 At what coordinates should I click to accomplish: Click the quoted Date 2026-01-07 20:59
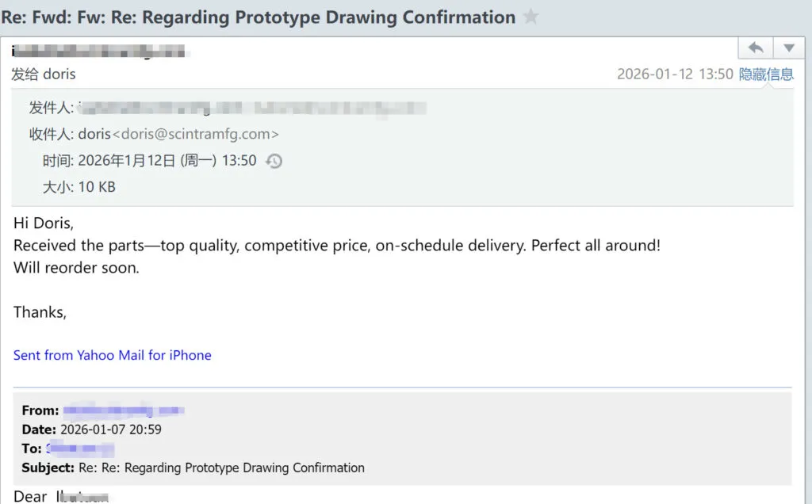[111, 430]
